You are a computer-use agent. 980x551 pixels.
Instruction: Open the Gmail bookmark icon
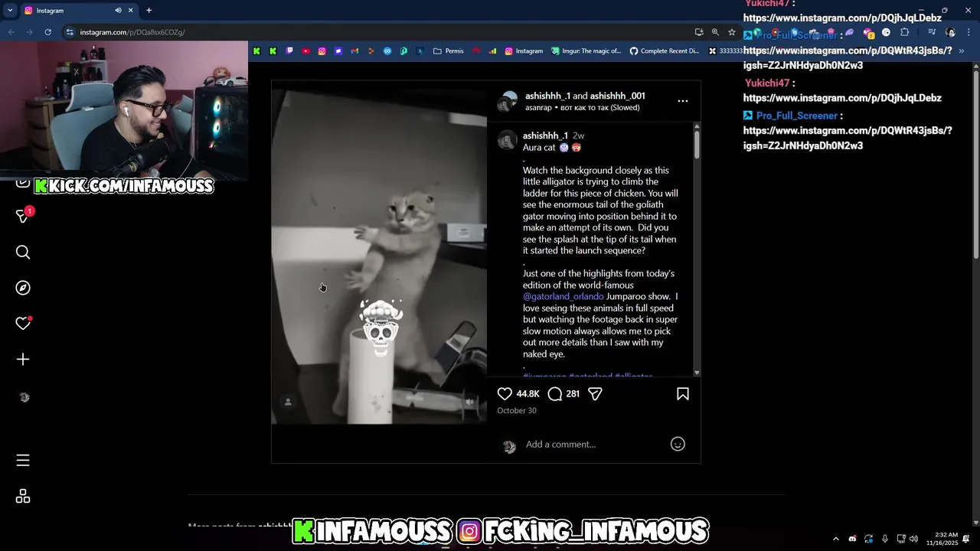[354, 51]
